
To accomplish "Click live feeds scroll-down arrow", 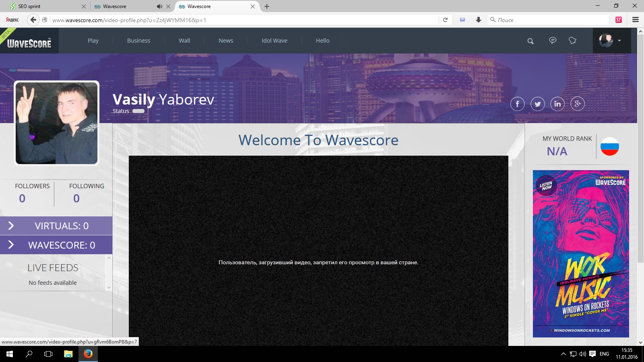I will 109,288.
